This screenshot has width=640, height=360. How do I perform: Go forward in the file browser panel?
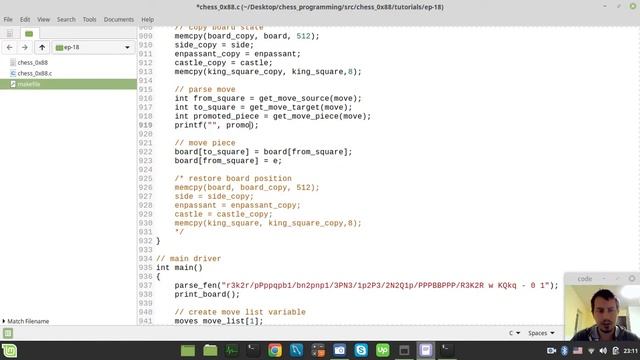(x=25, y=47)
